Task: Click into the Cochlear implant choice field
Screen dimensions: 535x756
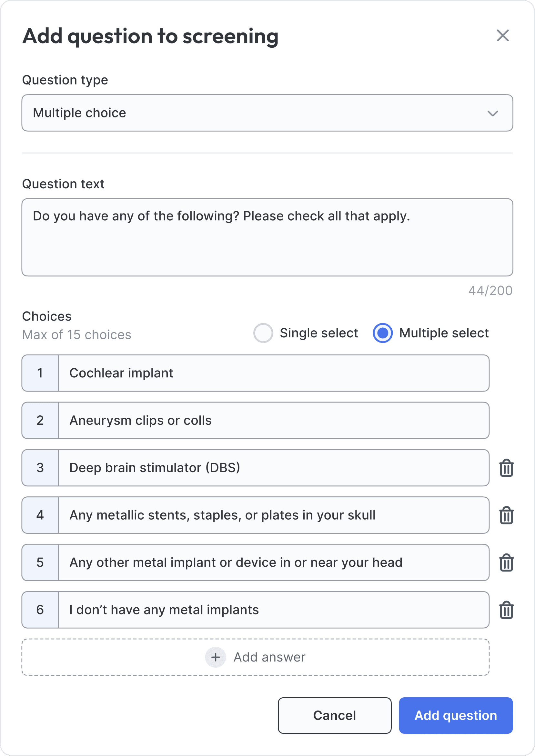Action: pyautogui.click(x=273, y=373)
